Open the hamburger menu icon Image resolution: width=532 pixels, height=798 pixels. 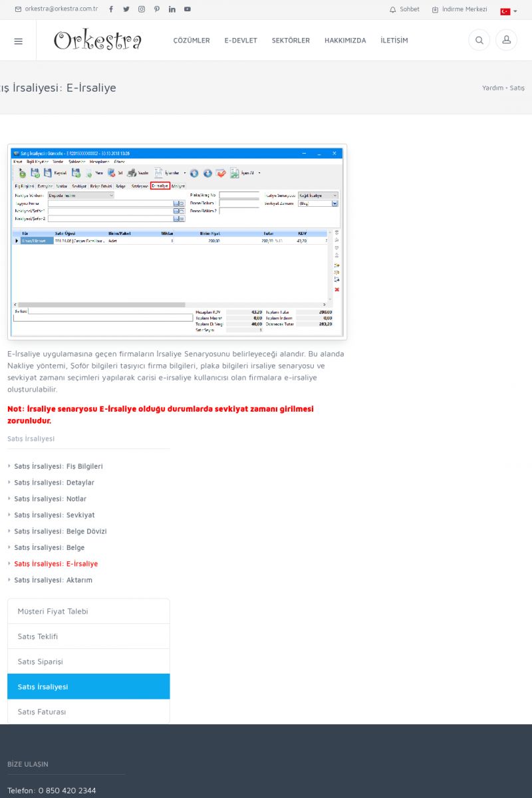click(18, 41)
